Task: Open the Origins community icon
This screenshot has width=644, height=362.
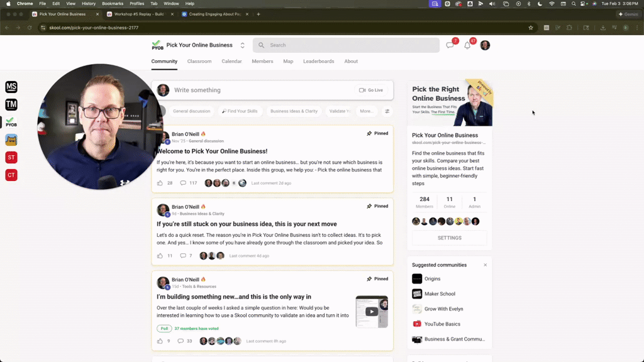Action: (x=417, y=278)
